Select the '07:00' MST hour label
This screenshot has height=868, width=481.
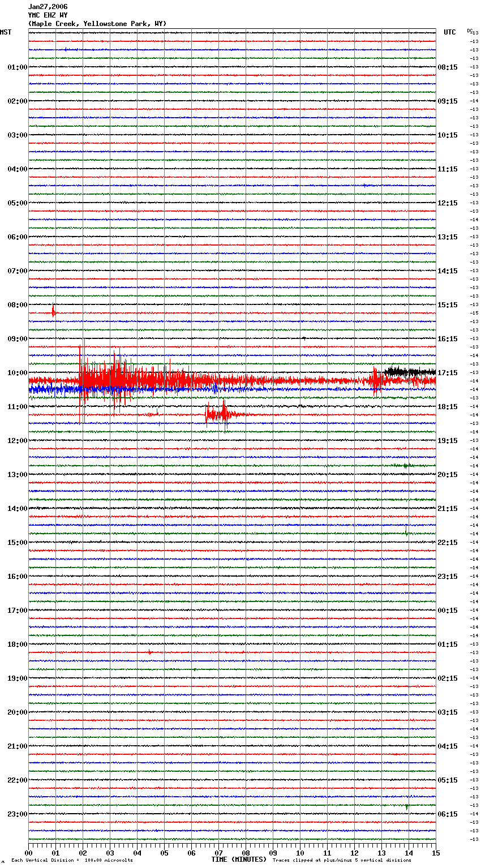tap(18, 271)
